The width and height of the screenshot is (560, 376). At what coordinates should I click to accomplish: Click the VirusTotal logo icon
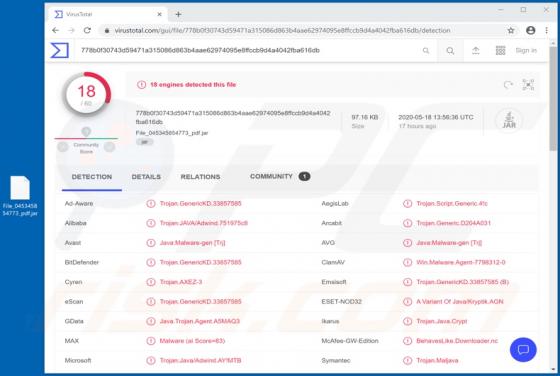[59, 50]
